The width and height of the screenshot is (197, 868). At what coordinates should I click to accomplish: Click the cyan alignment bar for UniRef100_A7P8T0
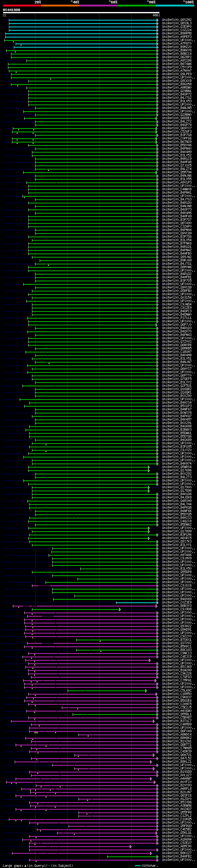(x=87, y=44)
